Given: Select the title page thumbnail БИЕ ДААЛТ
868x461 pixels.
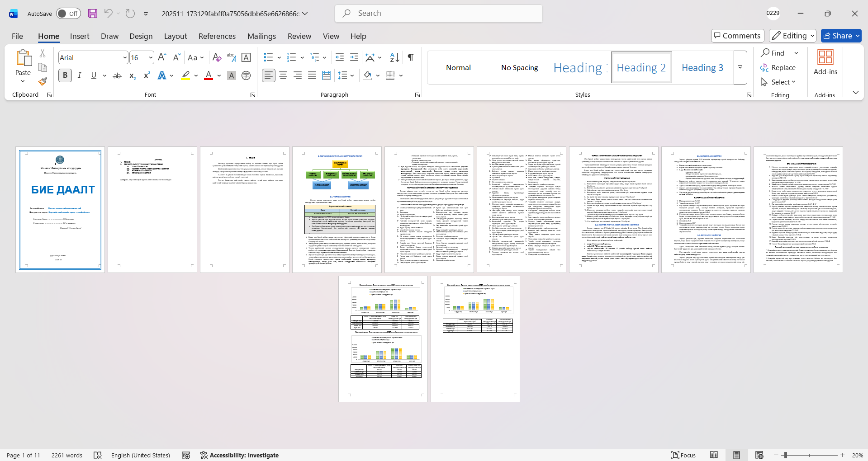Looking at the screenshot, I should pyautogui.click(x=60, y=210).
